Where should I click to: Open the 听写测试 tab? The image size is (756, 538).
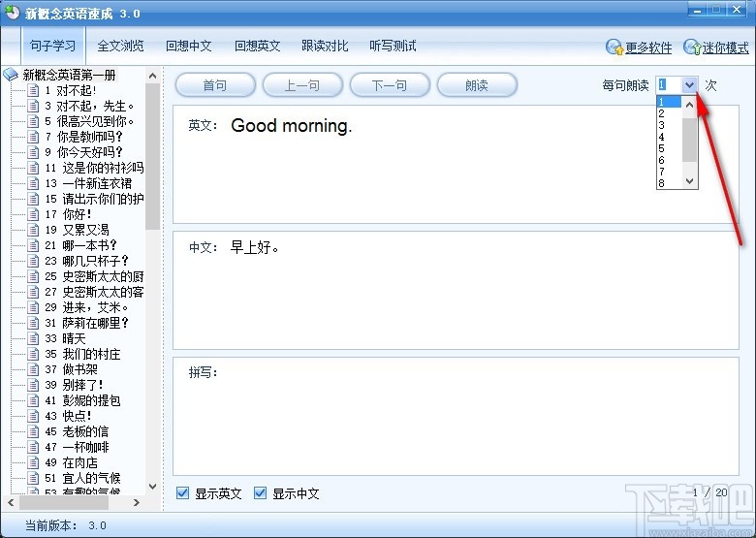coord(393,46)
